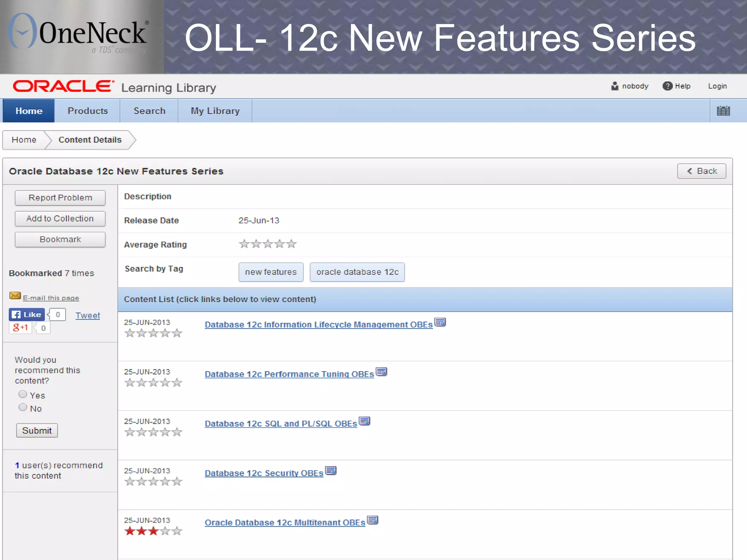Select the No recommend radio button
Screen dimensions: 747x560
click(x=23, y=407)
